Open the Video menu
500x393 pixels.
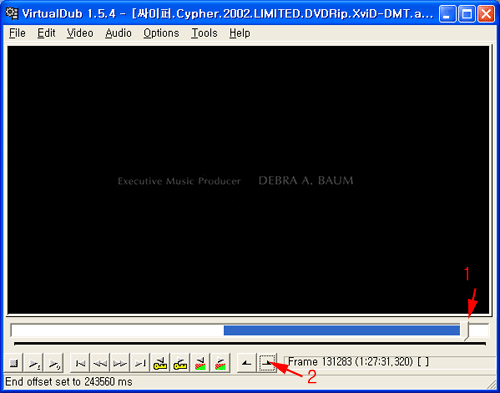tap(80, 33)
